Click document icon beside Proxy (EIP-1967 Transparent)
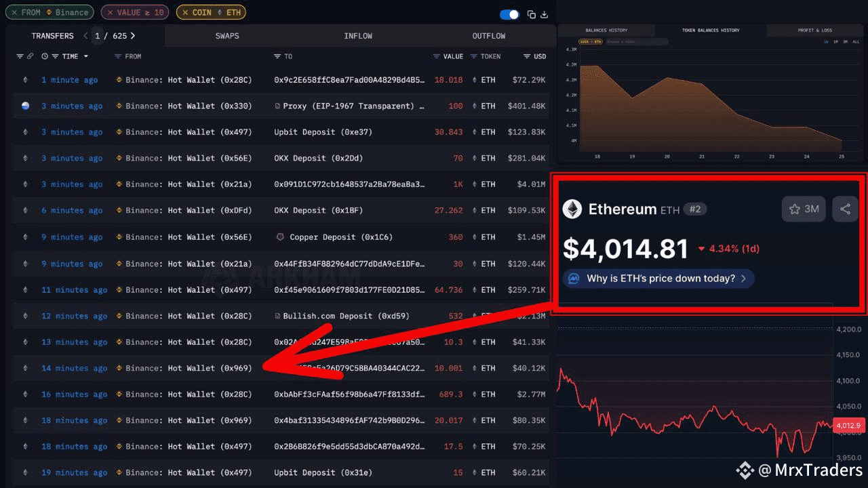Image resolution: width=868 pixels, height=488 pixels. pos(277,106)
